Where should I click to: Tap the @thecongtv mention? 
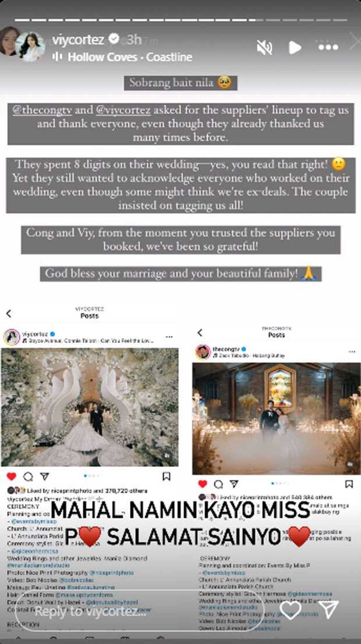coord(42,110)
